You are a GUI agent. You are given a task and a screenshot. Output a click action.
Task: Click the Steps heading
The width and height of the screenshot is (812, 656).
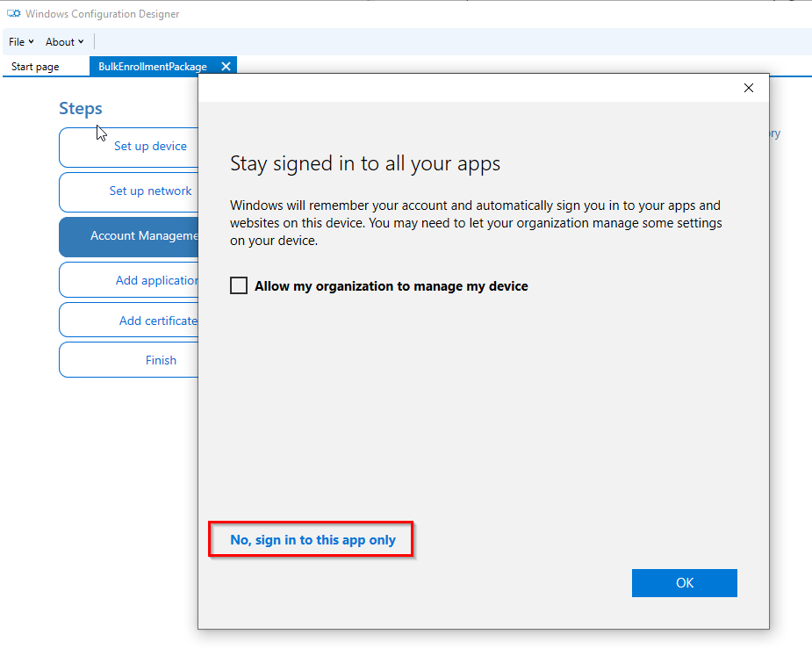[80, 108]
